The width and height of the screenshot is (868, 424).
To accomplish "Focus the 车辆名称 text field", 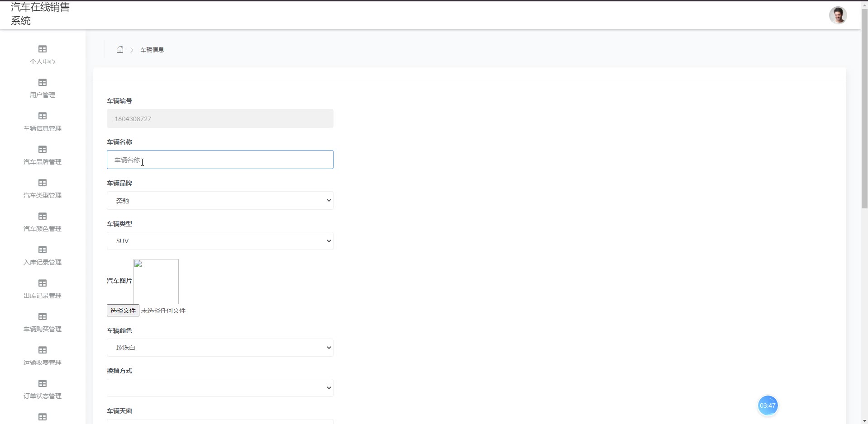I will (x=220, y=160).
